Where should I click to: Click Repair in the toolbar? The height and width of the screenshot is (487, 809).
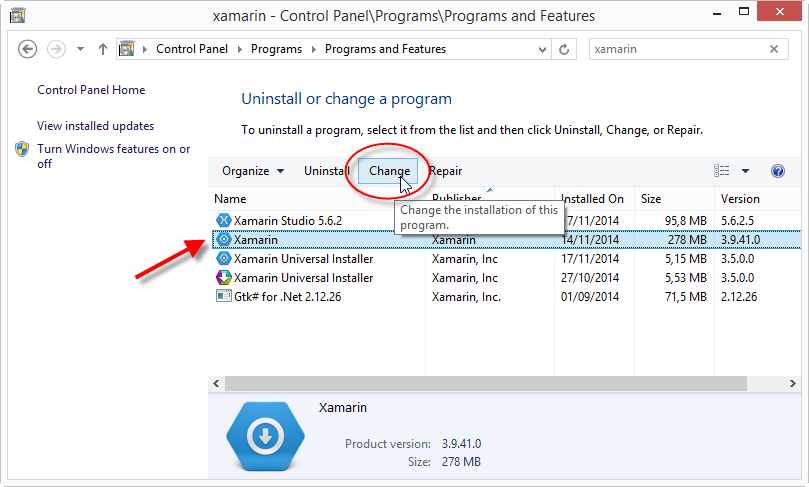tap(446, 171)
